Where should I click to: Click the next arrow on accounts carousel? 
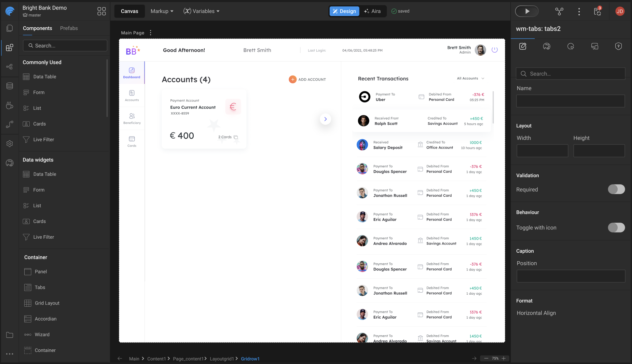pos(325,119)
